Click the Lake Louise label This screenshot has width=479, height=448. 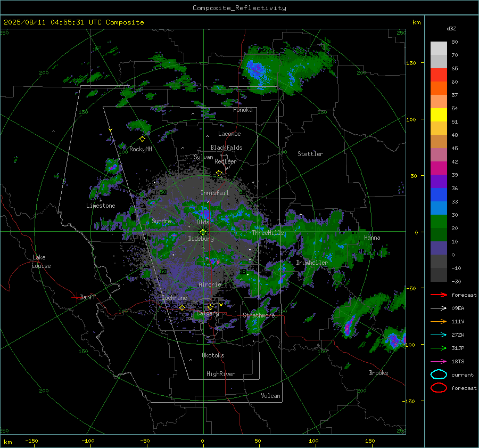pyautogui.click(x=42, y=262)
